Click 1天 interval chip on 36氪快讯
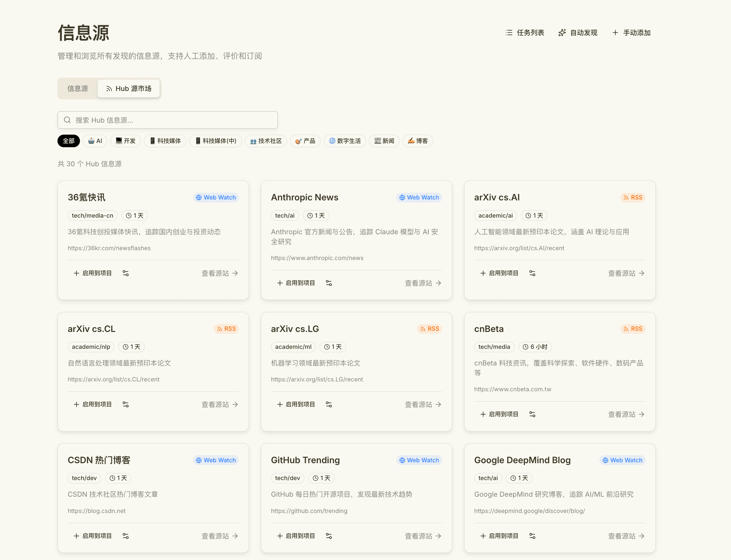This screenshot has width=731, height=560. (x=135, y=216)
